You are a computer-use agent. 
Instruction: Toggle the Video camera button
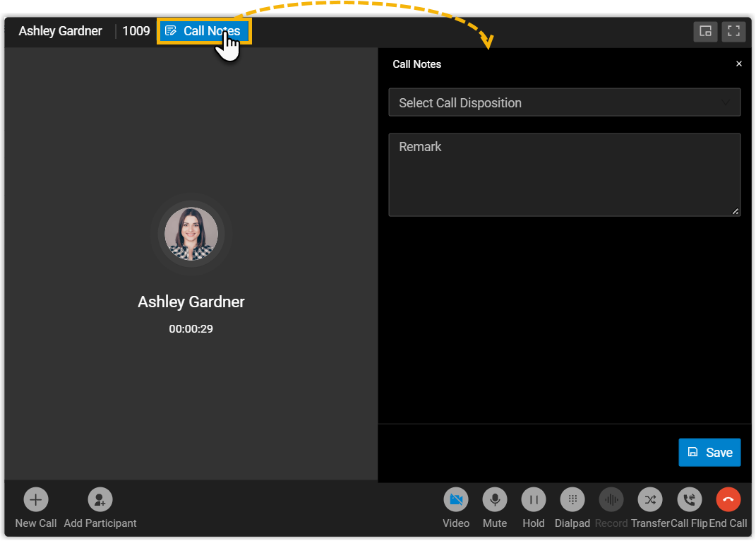pos(456,500)
